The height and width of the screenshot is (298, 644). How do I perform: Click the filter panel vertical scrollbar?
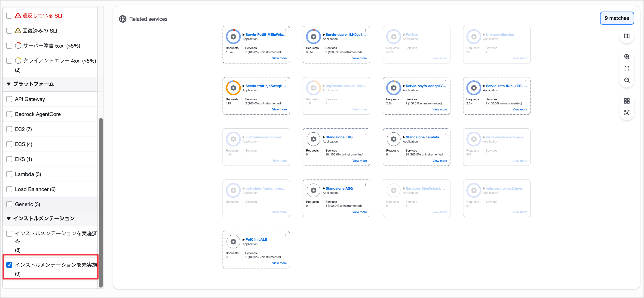tap(101, 202)
